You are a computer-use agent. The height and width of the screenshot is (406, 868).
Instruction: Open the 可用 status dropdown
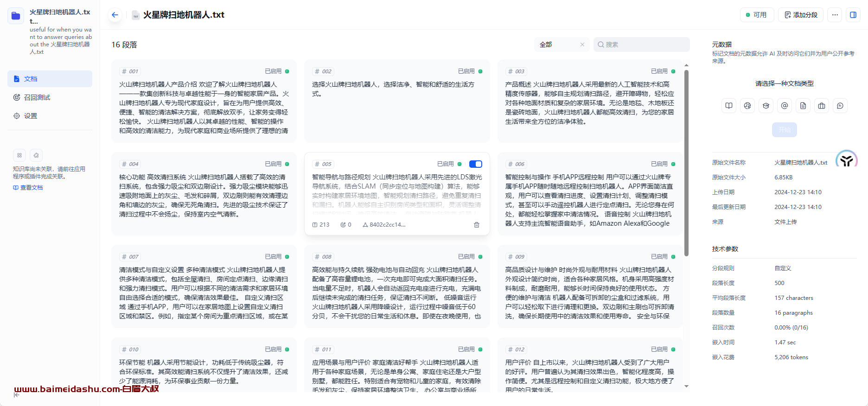(x=757, y=15)
